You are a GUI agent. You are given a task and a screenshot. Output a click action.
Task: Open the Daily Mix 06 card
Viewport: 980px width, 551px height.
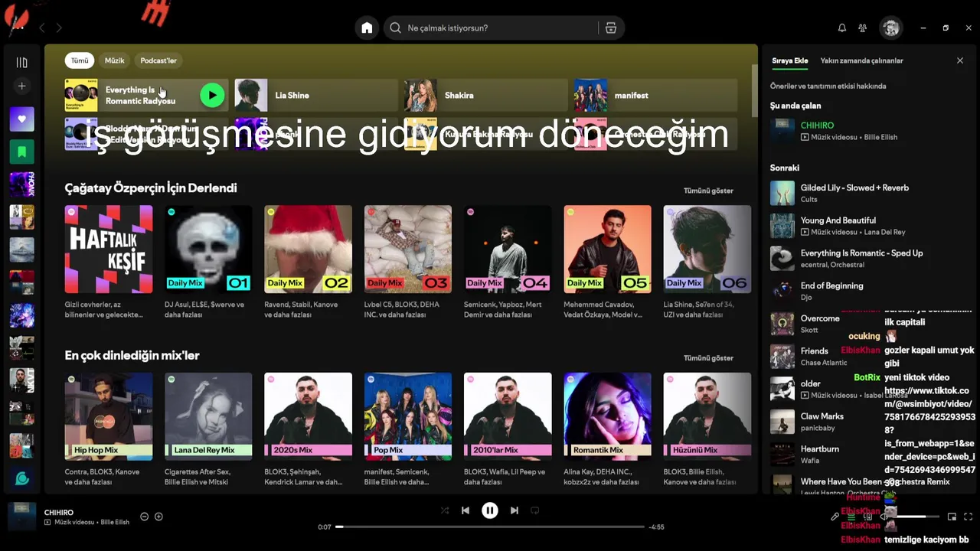click(x=707, y=262)
